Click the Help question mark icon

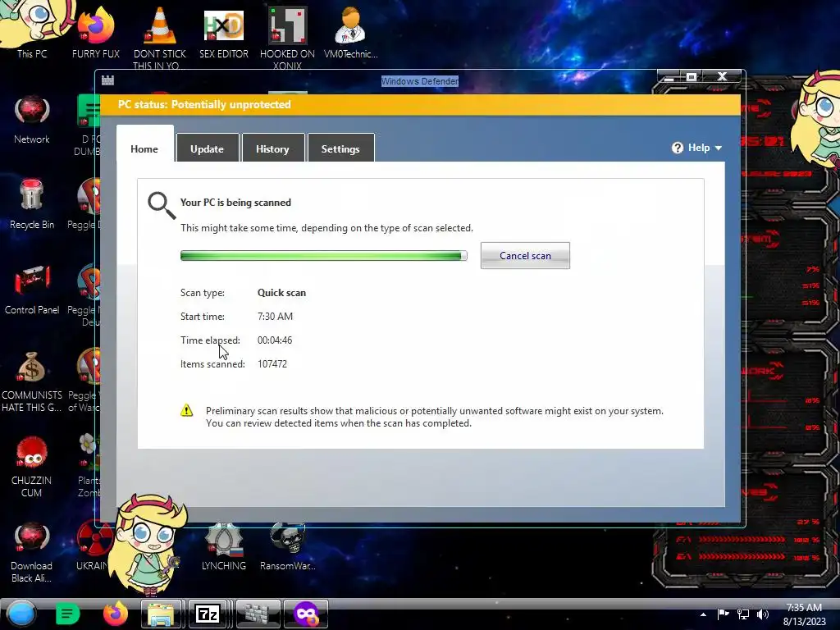click(678, 148)
